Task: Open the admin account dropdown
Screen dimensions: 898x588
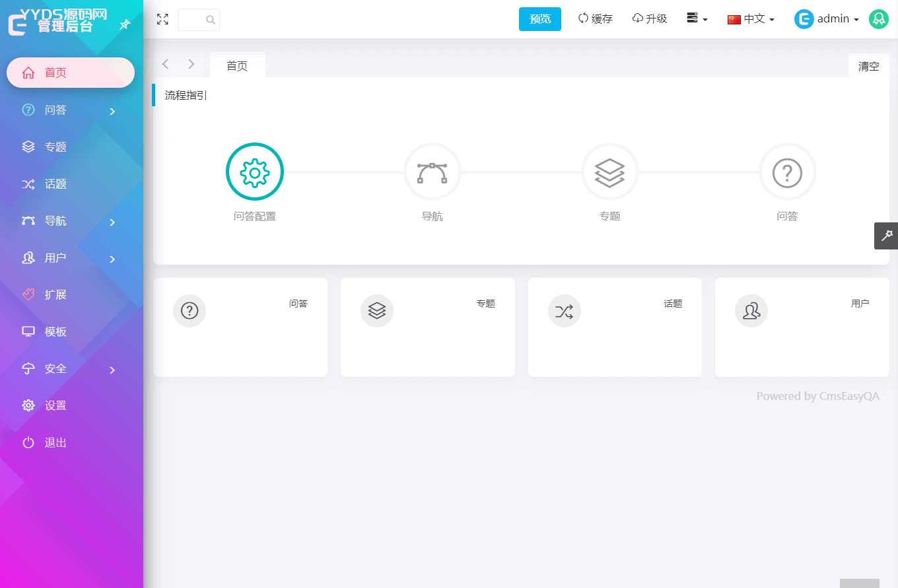Action: pyautogui.click(x=833, y=18)
